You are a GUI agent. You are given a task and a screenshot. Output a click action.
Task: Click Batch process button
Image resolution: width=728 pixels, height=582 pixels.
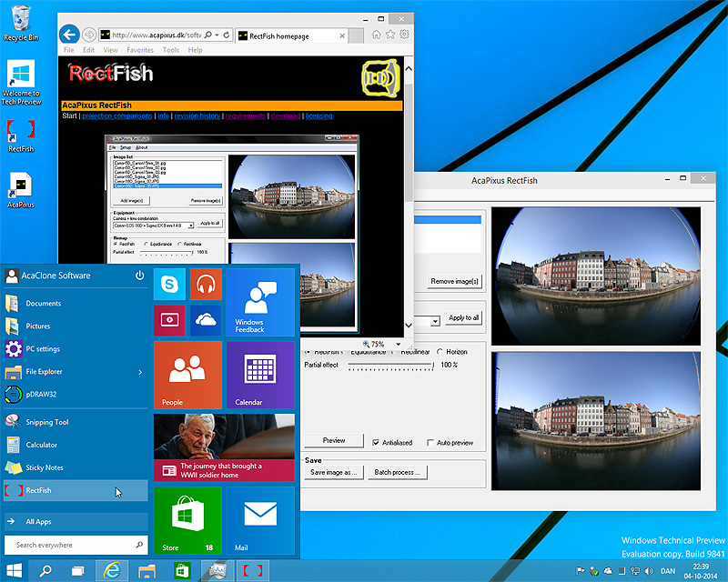(x=398, y=473)
